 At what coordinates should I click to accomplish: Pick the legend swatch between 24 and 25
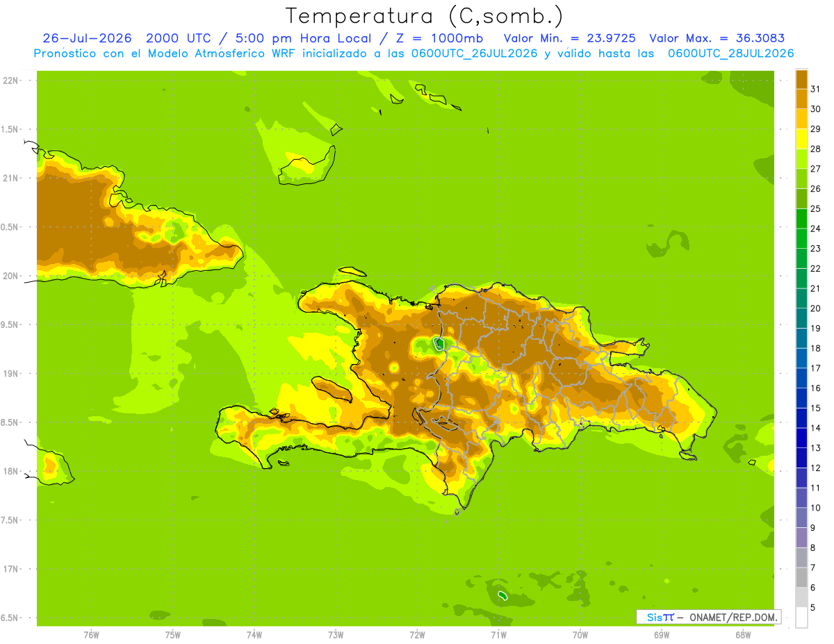pos(801,218)
